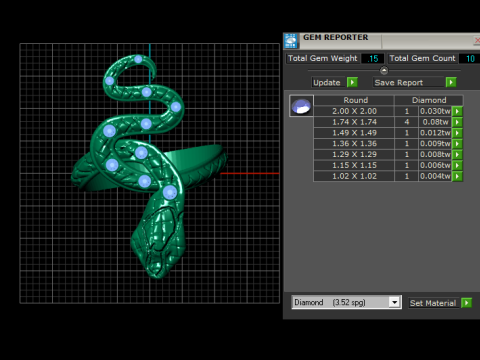Screen dimensions: 480x360
Task: Click green arrow for 1.36 X 1.36 row
Action: pyautogui.click(x=457, y=144)
